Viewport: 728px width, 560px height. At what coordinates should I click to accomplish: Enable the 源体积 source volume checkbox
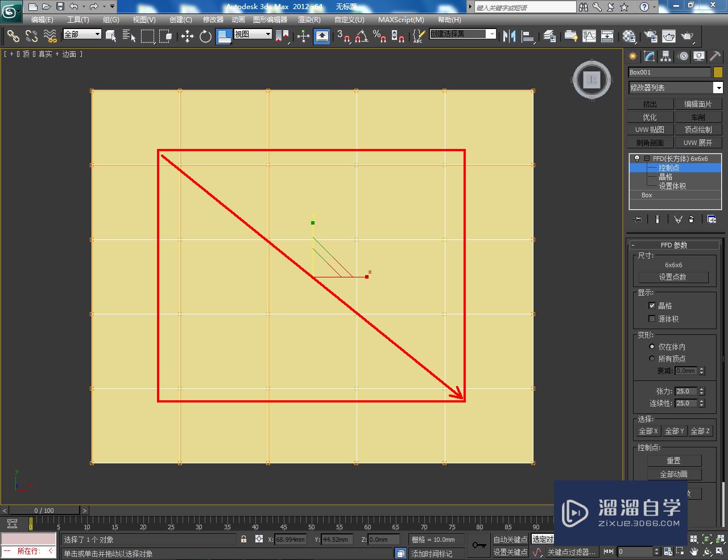(652, 319)
